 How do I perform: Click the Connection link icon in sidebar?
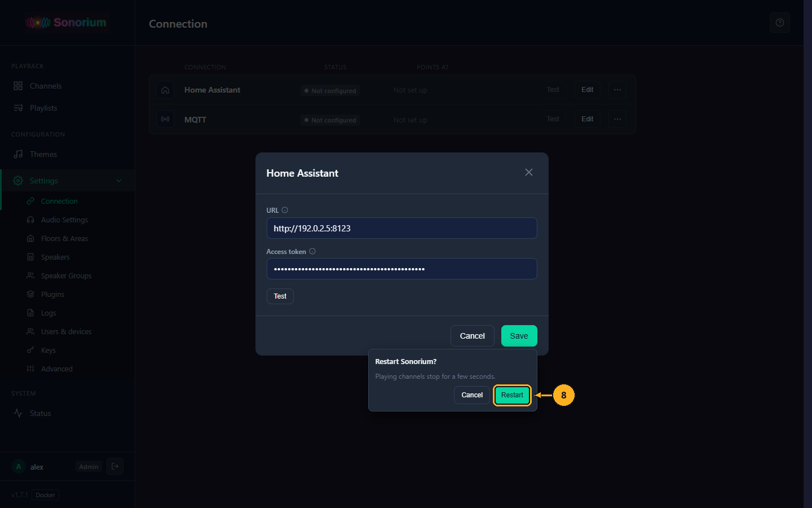point(30,201)
